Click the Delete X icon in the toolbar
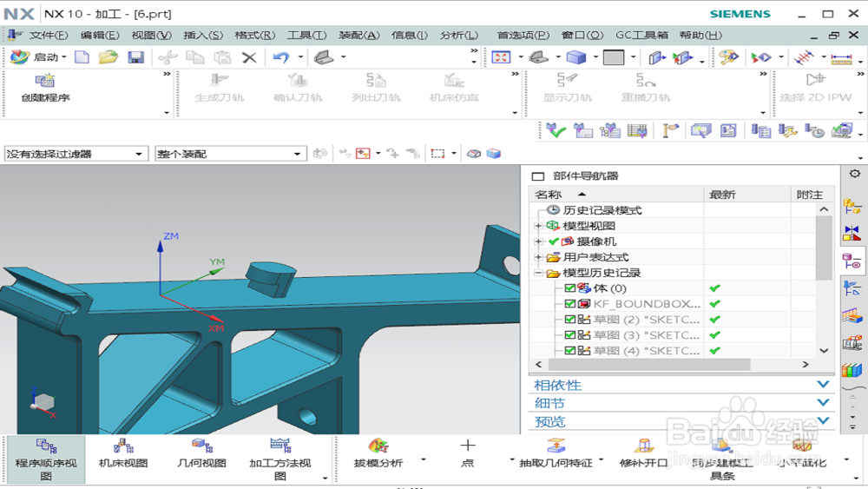868x489 pixels. (249, 57)
